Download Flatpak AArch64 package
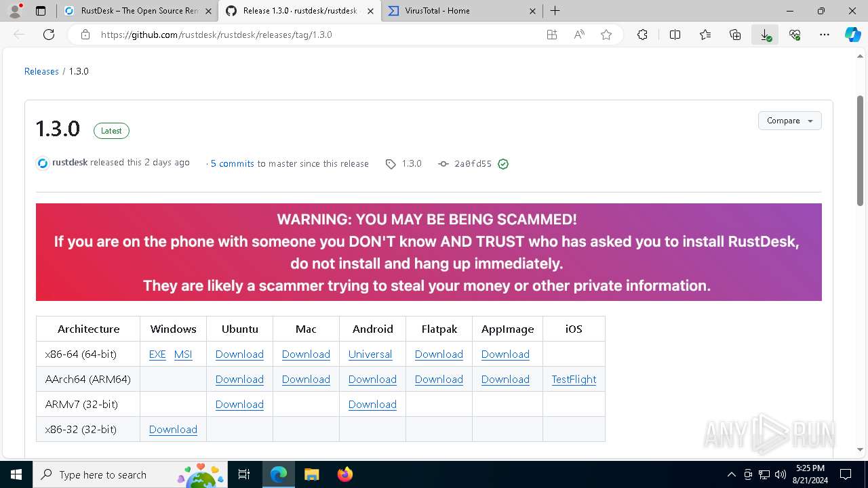Screen dimensions: 868x488 pos(439,380)
